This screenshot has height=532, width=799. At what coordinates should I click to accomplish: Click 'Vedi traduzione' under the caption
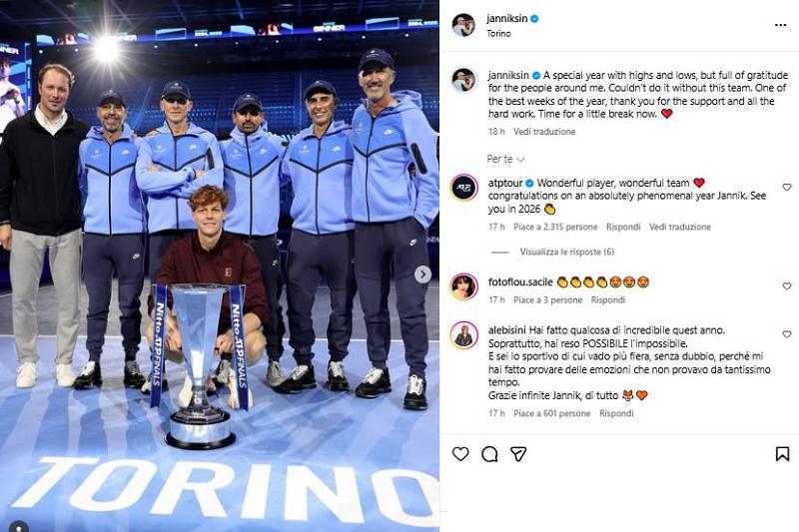[544, 132]
